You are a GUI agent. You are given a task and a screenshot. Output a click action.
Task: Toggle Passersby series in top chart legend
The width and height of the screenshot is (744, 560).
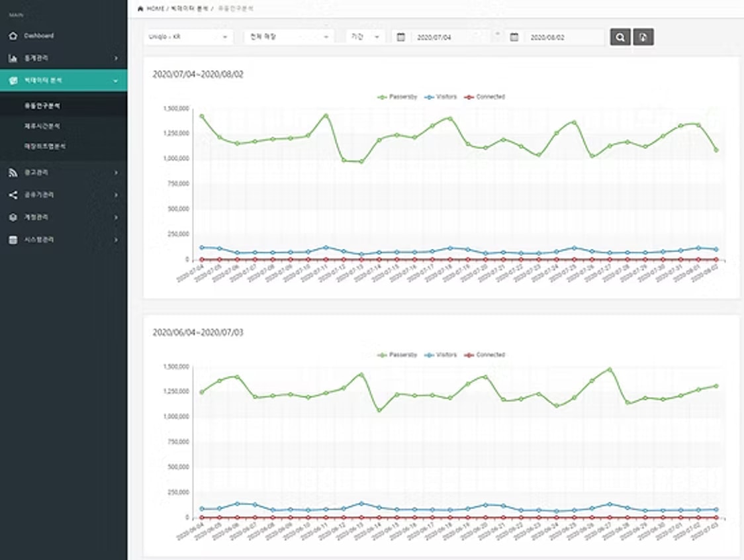398,97
